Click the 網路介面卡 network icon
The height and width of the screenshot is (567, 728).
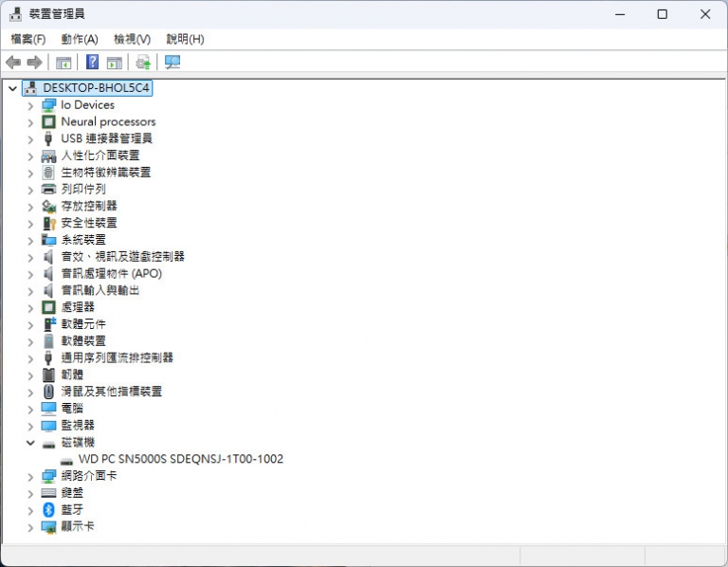pyautogui.click(x=48, y=476)
